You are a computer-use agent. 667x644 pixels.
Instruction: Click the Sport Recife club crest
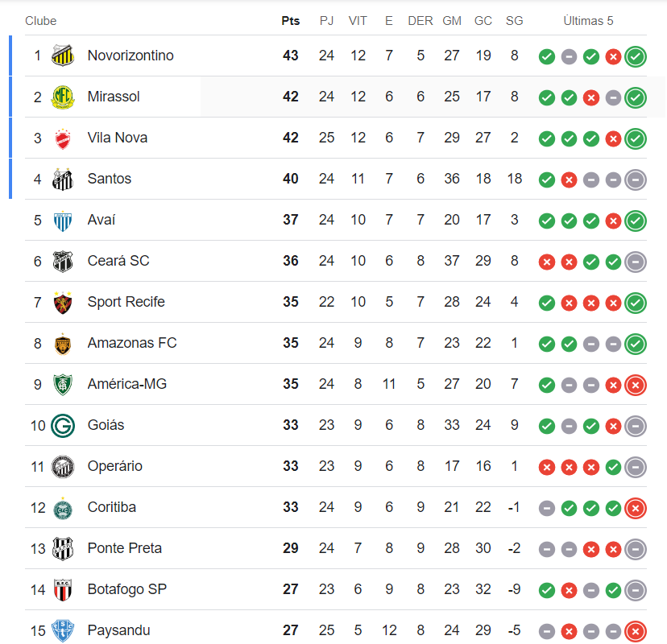tap(63, 302)
